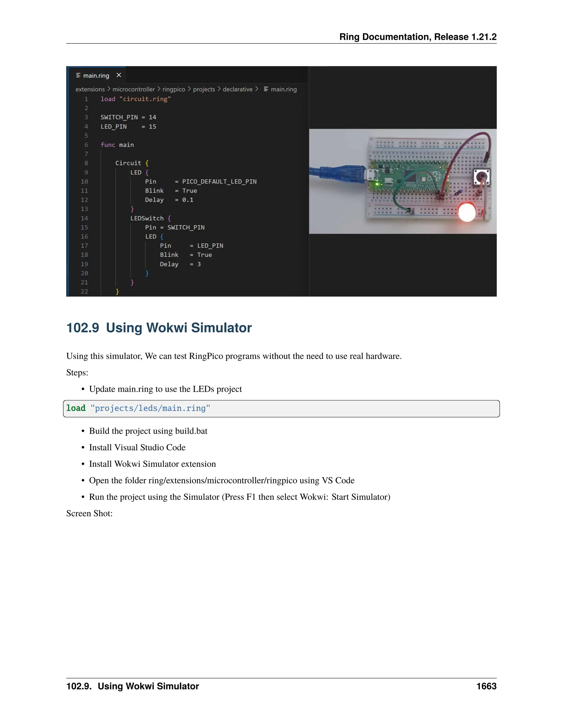Click the file icon in the main.ring tab

point(78,75)
